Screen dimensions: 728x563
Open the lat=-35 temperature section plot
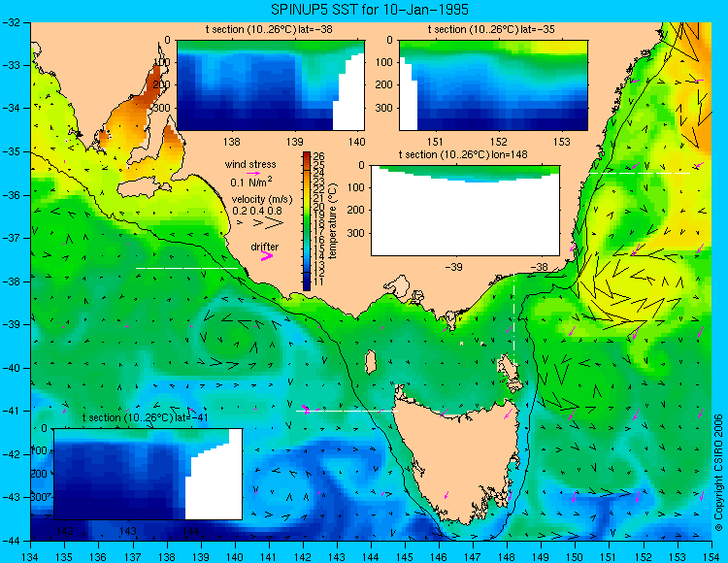(493, 85)
